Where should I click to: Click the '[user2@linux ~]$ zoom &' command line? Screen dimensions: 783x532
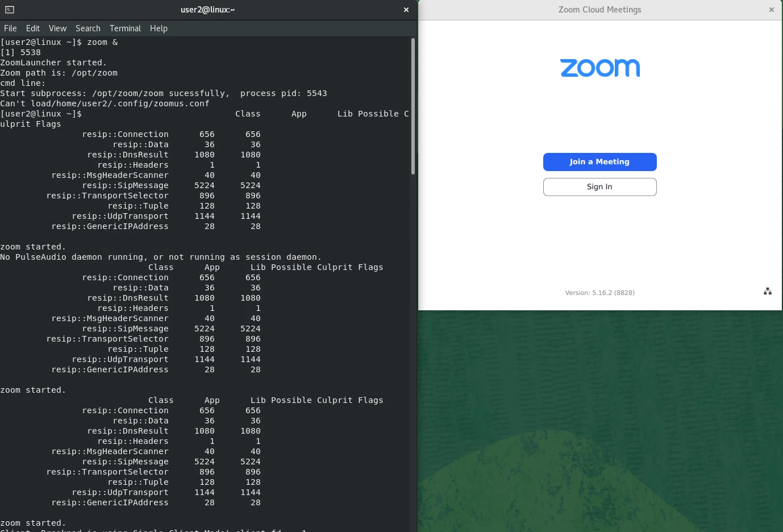click(x=59, y=42)
